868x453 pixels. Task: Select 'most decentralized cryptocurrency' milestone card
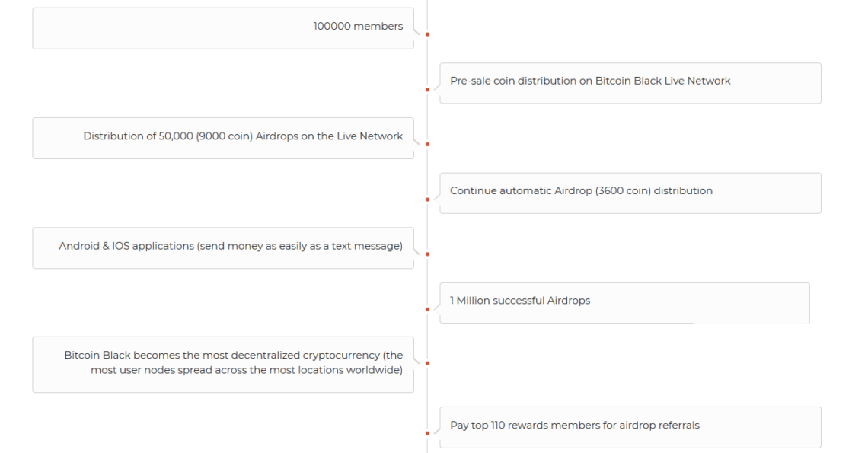click(223, 365)
